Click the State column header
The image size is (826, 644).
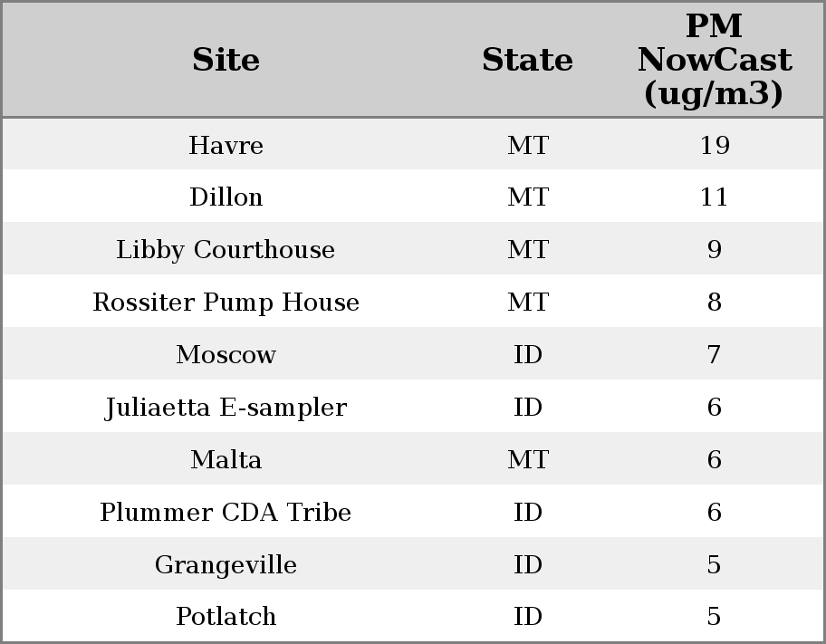pos(527,60)
